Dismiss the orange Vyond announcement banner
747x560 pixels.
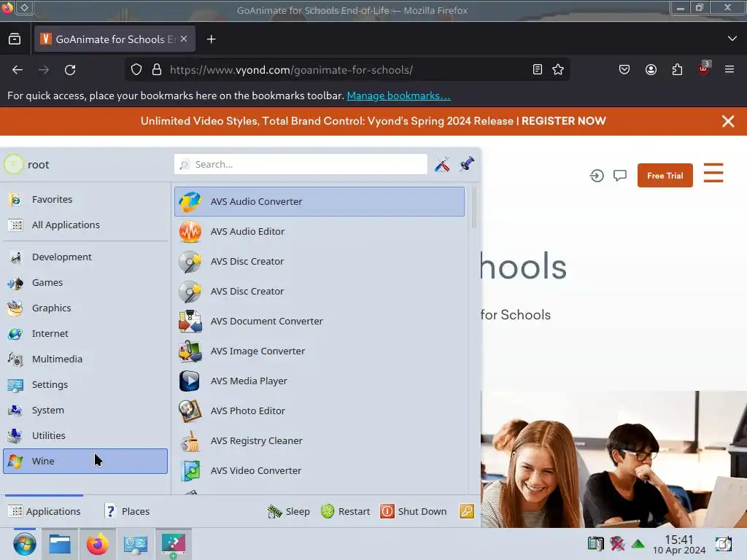(x=728, y=121)
